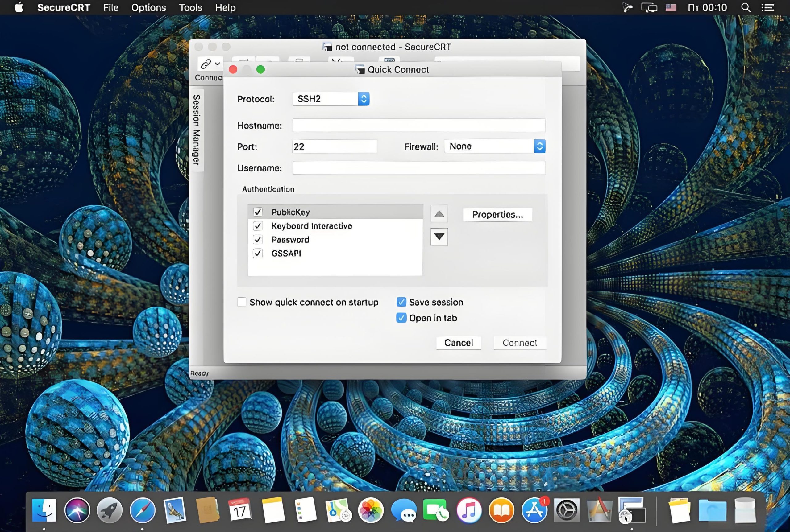Screen dimensions: 790x532
Task: Open System Preferences gear in dock
Action: (x=566, y=510)
